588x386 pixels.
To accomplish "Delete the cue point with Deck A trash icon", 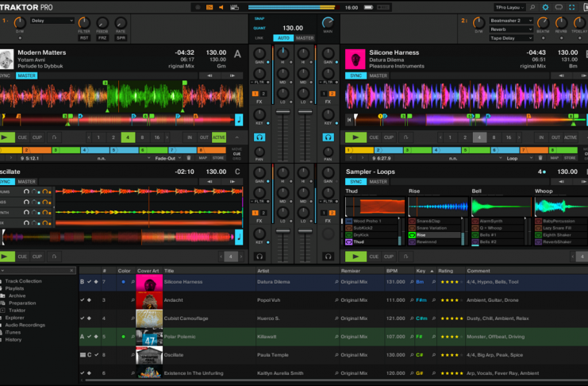I will click(x=189, y=158).
